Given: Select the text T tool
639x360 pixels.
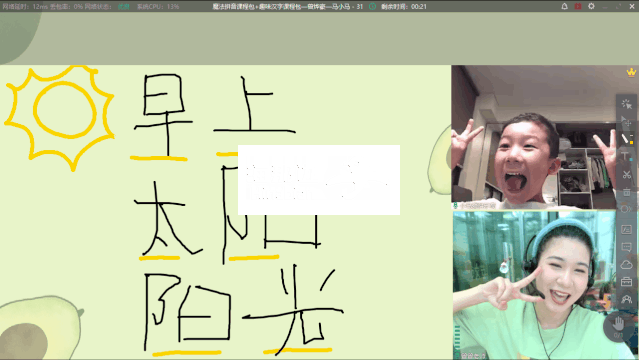Looking at the screenshot, I should [625, 156].
